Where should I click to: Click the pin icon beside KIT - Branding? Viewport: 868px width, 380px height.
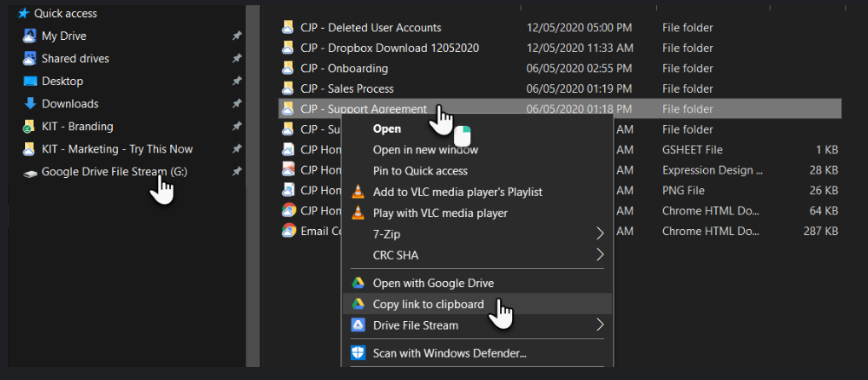click(x=237, y=127)
